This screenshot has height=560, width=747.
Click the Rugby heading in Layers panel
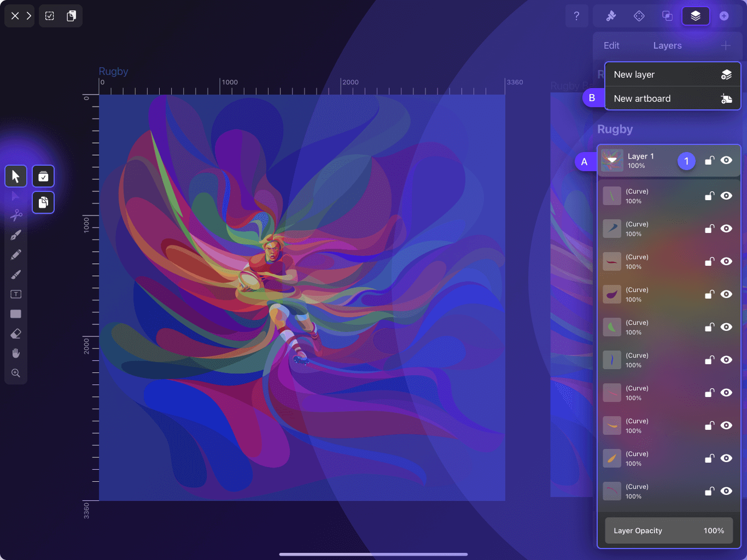[615, 129]
